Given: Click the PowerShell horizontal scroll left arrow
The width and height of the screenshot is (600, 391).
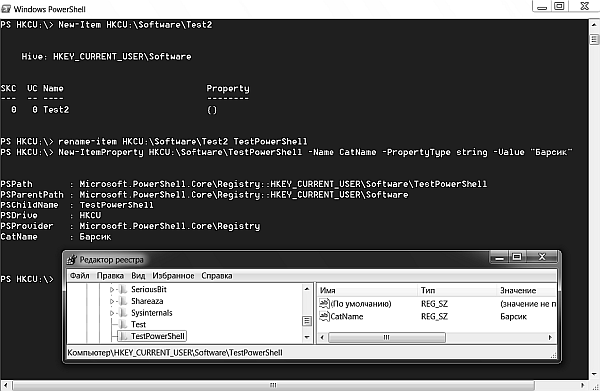Looking at the screenshot, I should click(6, 385).
